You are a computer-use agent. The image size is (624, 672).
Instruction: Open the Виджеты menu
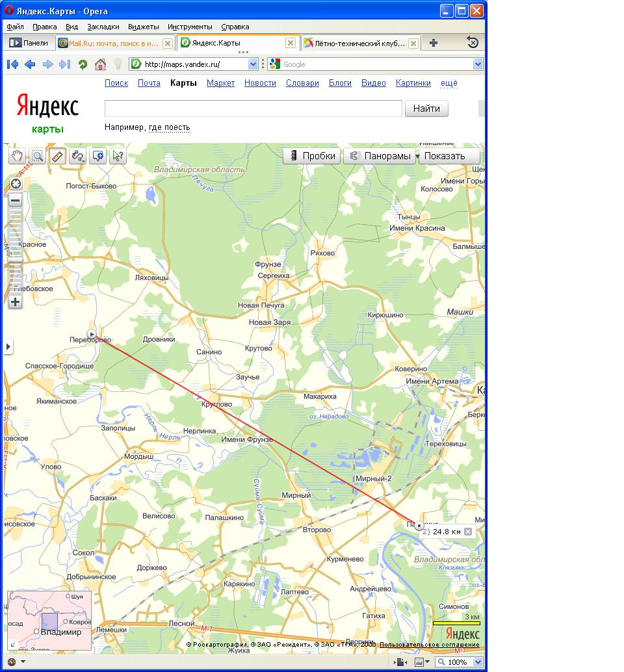144,27
